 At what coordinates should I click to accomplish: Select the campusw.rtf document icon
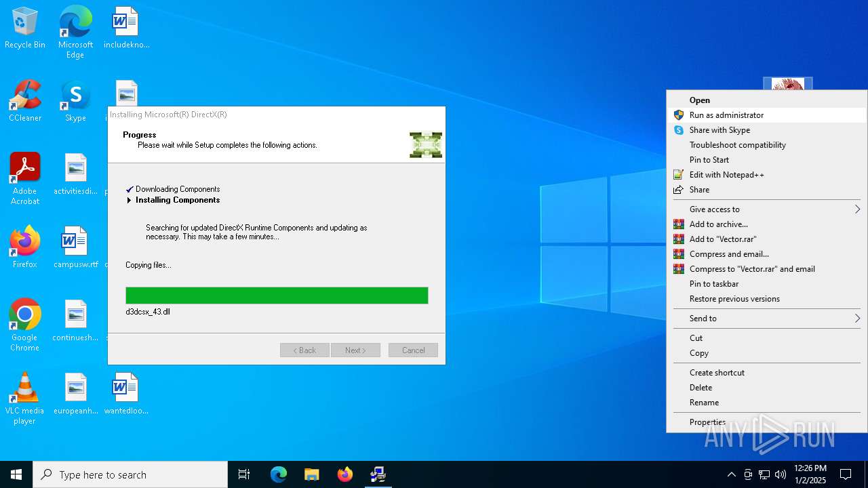(x=75, y=248)
